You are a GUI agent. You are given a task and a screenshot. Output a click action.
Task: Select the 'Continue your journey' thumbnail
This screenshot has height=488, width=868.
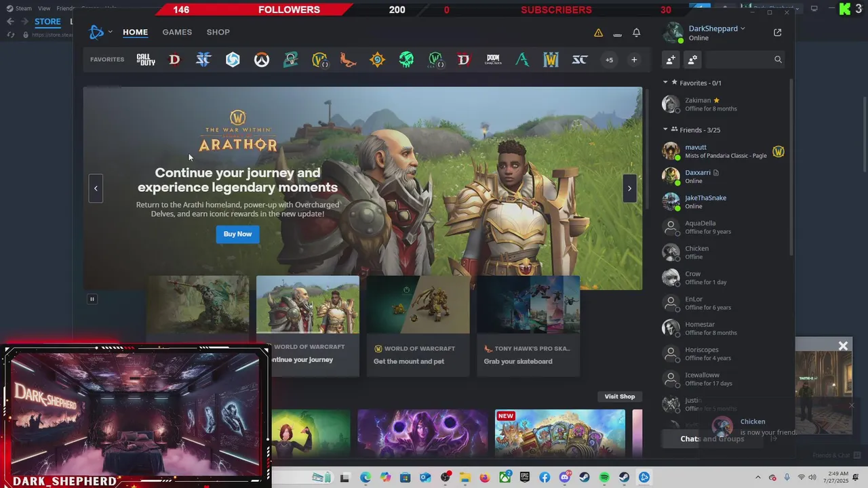click(308, 326)
